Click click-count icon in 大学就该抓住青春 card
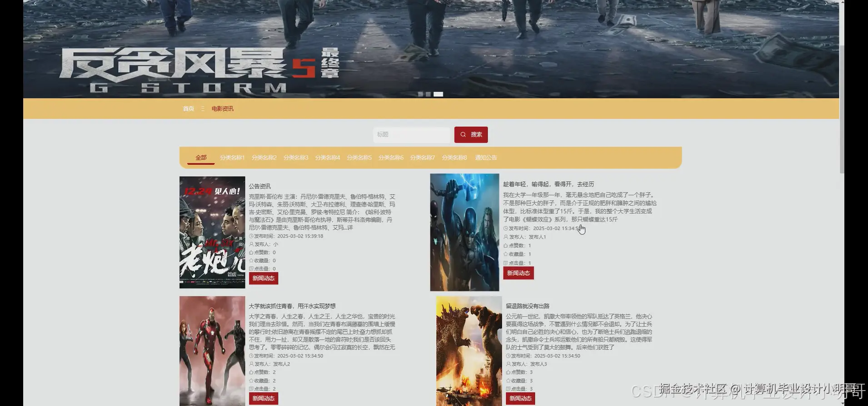868x406 pixels. (x=251, y=389)
